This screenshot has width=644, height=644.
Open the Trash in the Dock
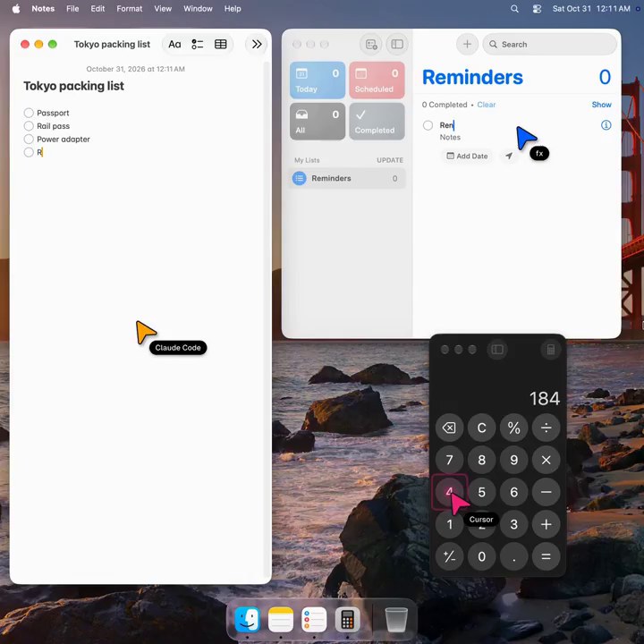[x=396, y=620]
